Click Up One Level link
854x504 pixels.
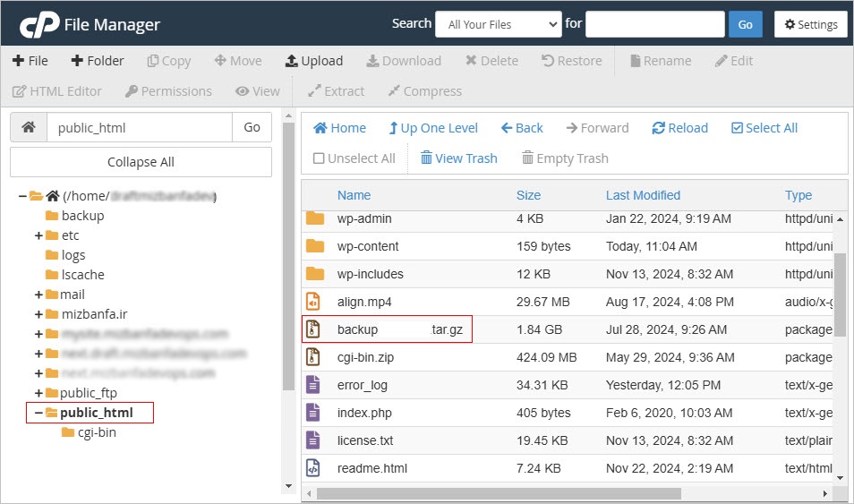[433, 128]
